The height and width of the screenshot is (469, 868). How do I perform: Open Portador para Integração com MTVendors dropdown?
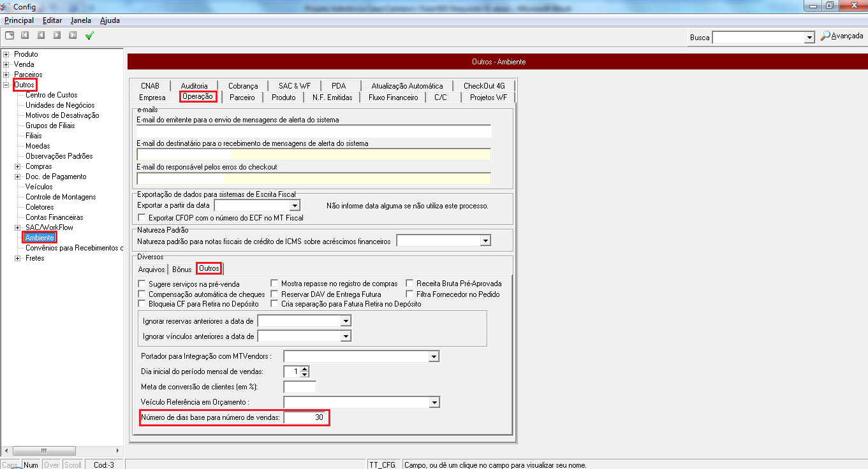coord(434,356)
